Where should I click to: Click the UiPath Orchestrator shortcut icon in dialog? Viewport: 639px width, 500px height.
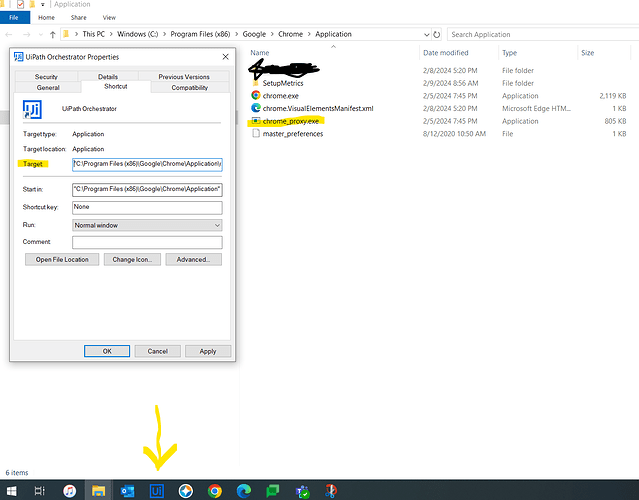(x=32, y=109)
